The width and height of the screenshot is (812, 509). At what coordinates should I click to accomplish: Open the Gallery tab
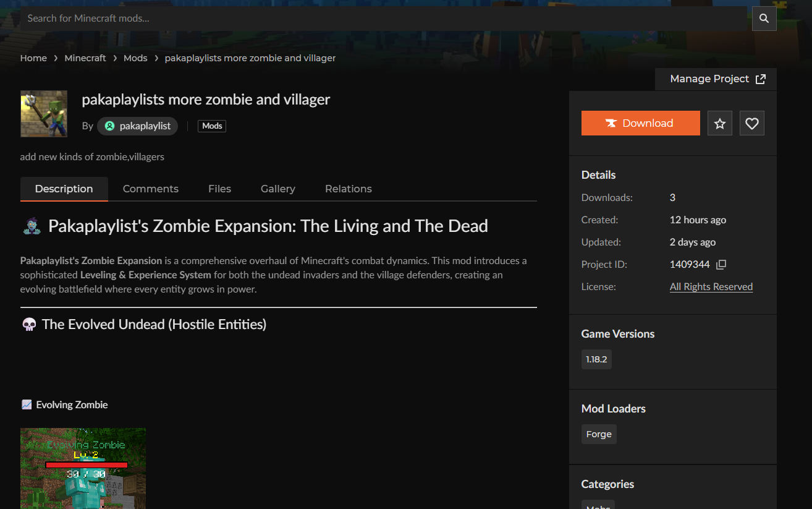(278, 189)
